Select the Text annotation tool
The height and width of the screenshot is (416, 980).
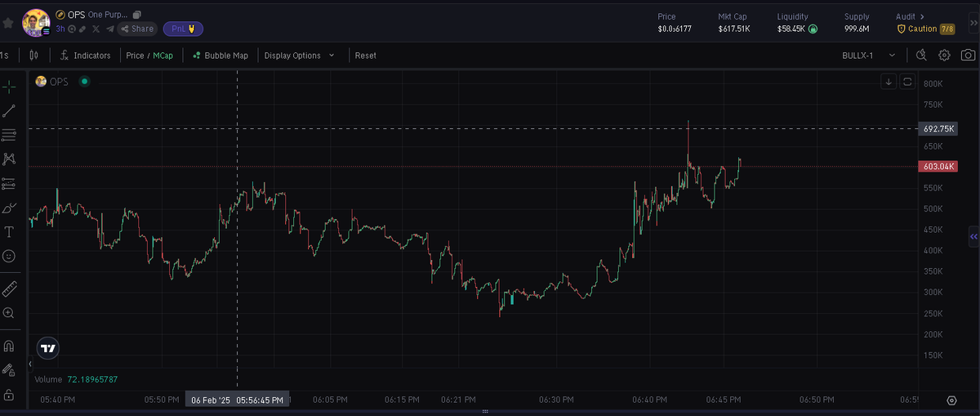tap(9, 232)
